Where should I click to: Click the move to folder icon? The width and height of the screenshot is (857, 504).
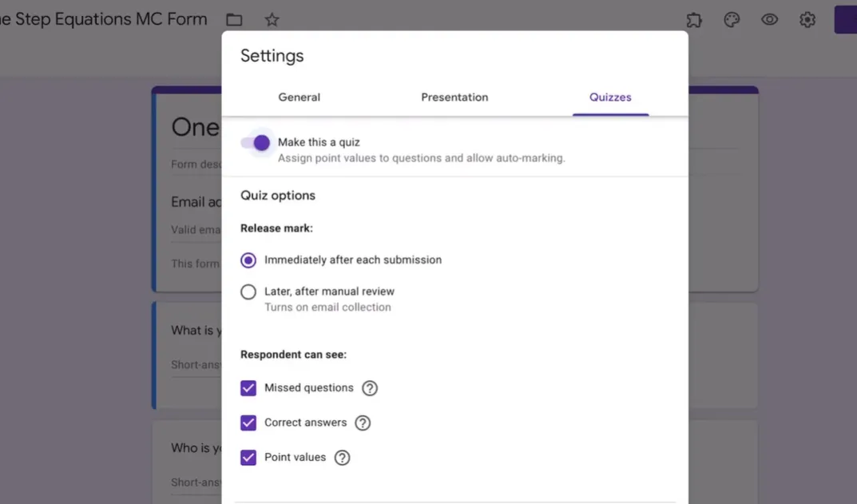point(234,20)
